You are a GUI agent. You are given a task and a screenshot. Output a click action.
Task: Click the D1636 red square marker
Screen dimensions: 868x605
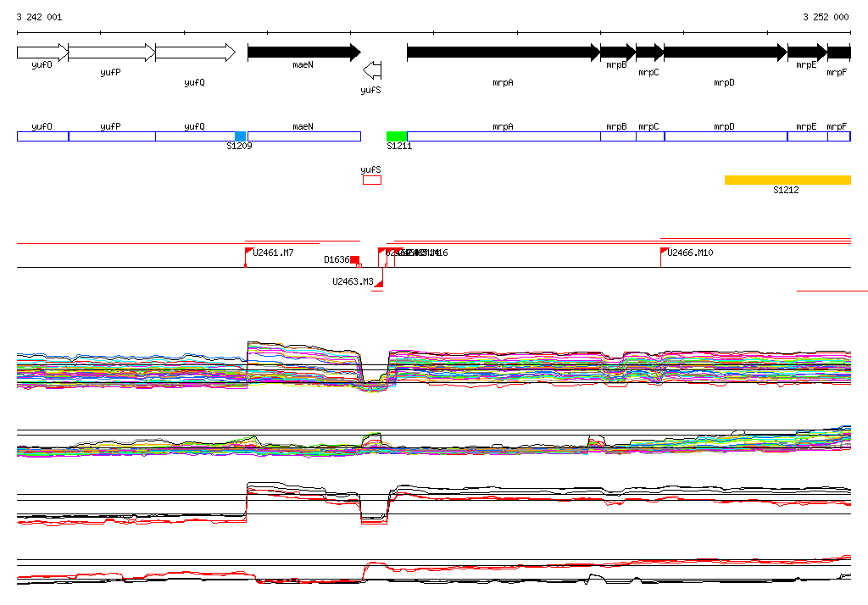pos(355,260)
